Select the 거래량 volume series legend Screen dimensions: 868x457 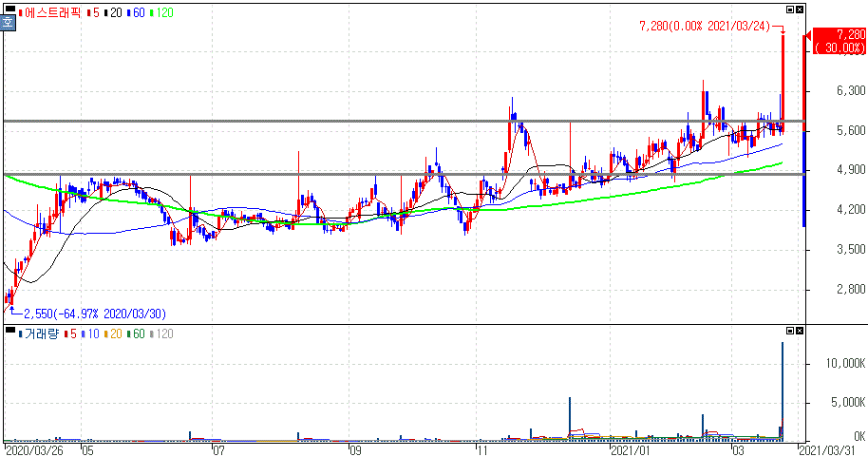(39, 334)
